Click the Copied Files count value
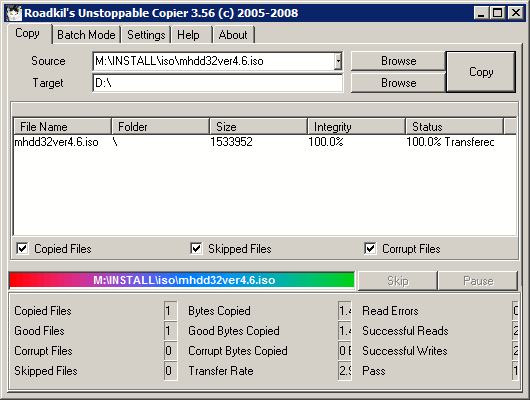 coord(170,311)
